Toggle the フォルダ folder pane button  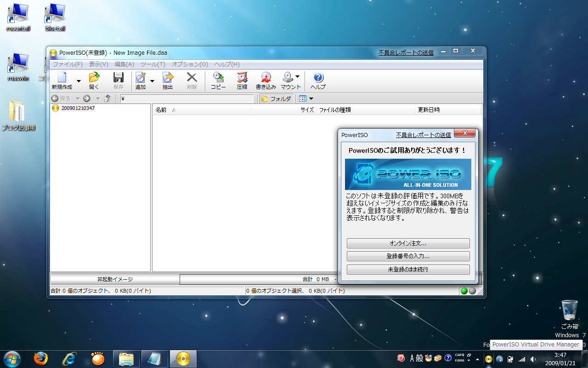276,98
